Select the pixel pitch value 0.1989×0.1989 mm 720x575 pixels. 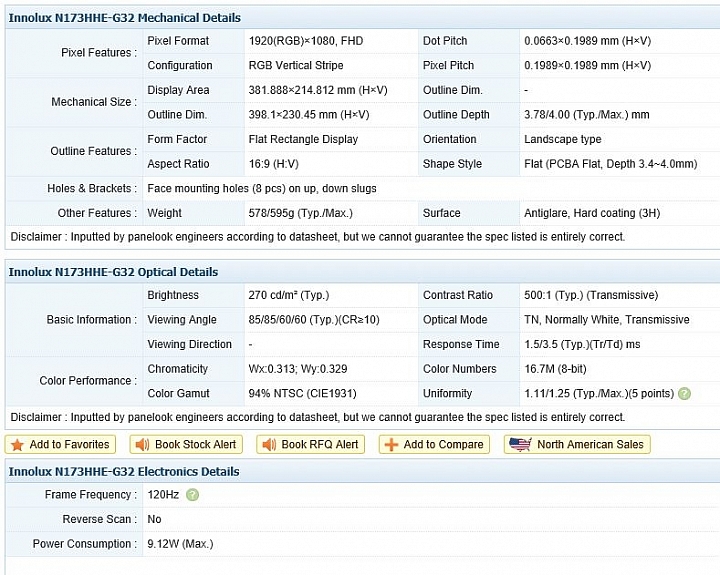[x=587, y=65]
